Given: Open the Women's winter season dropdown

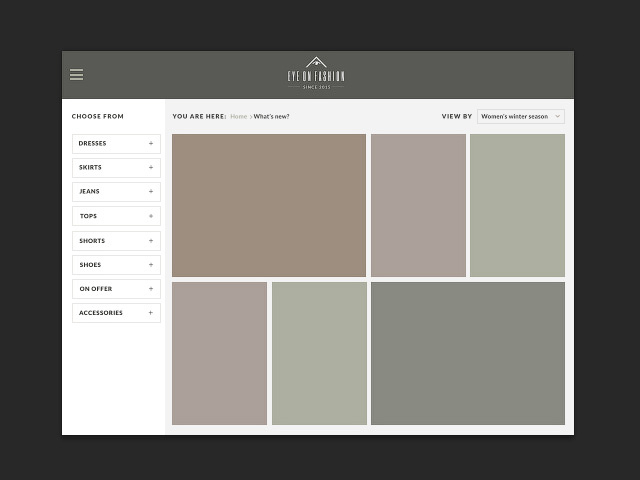Looking at the screenshot, I should pyautogui.click(x=521, y=116).
